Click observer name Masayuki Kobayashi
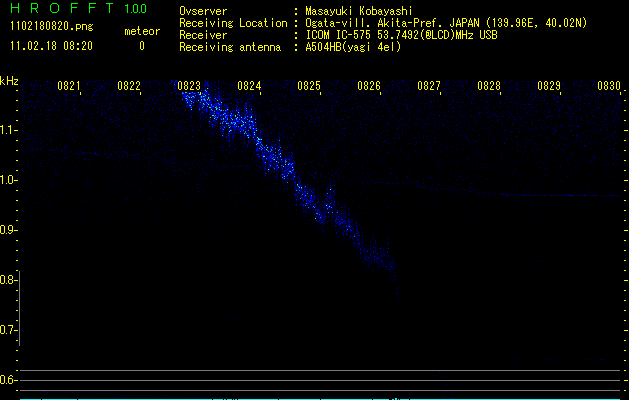 click(358, 11)
